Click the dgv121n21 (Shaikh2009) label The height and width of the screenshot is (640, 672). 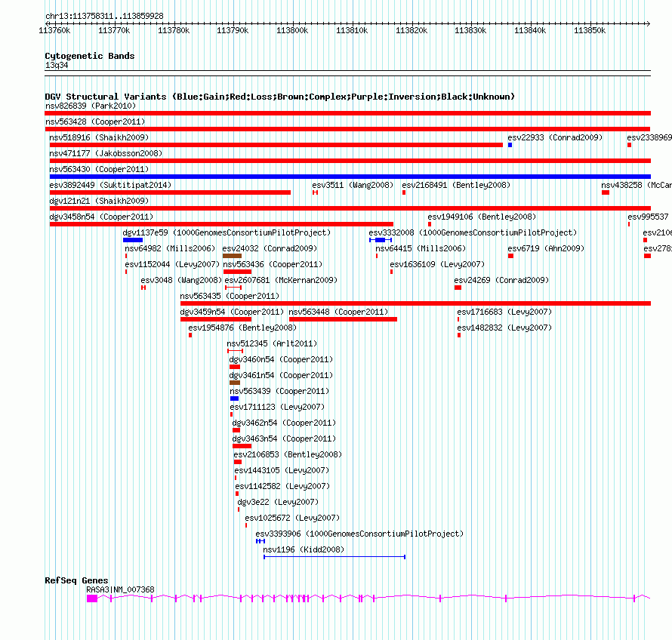point(99,201)
